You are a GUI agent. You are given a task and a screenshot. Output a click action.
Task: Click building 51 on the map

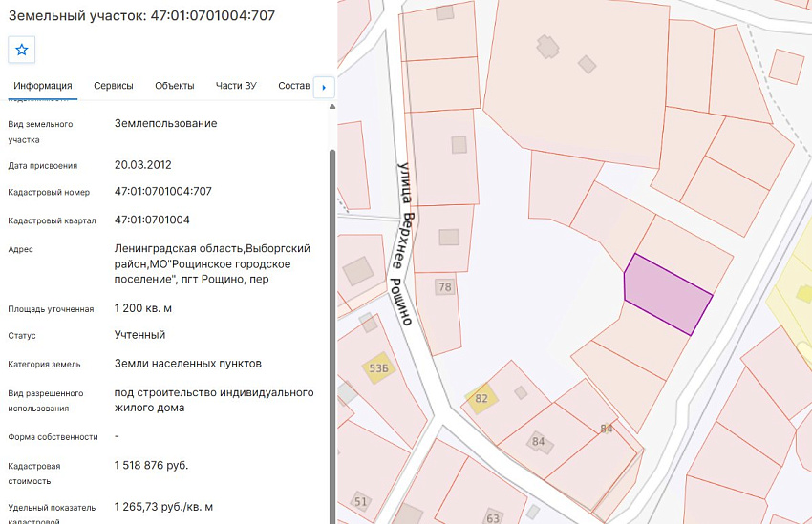pos(361,501)
